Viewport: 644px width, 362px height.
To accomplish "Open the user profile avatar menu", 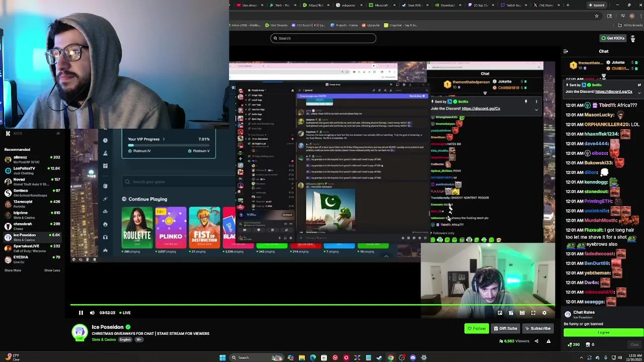I will [x=633, y=38].
